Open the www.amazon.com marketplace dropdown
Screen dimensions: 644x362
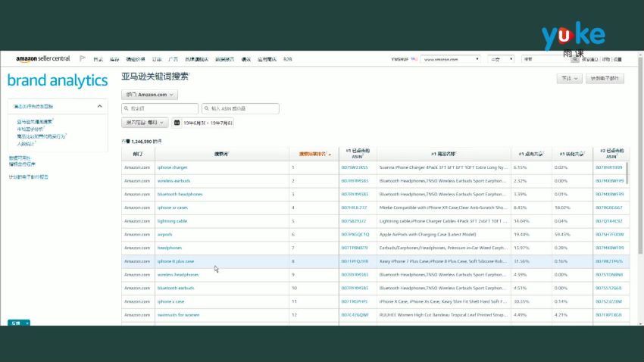[451, 59]
